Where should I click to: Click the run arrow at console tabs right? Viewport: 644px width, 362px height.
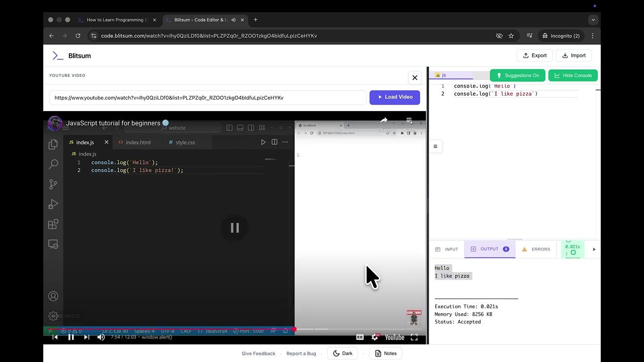point(594,249)
